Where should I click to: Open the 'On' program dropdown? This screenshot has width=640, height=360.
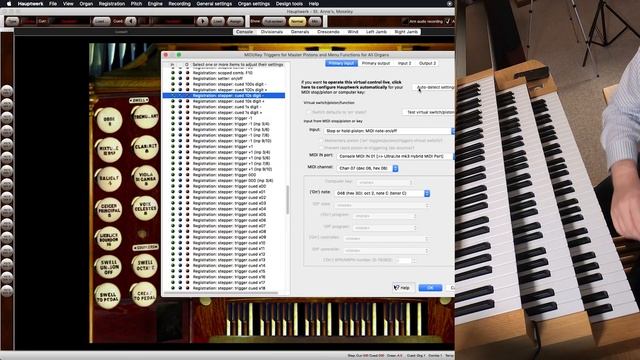[x=384, y=216]
